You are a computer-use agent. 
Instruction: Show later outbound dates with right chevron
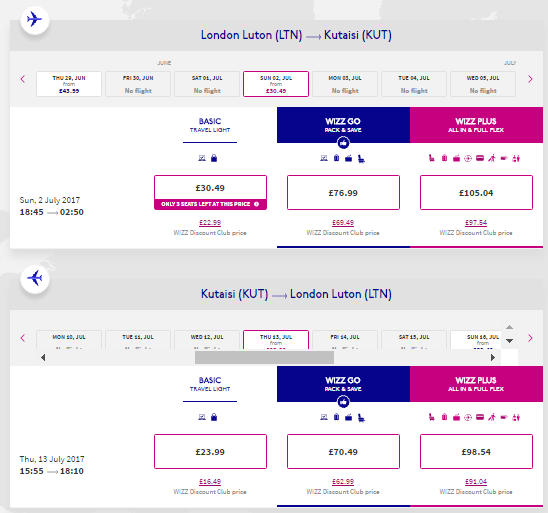(530, 79)
